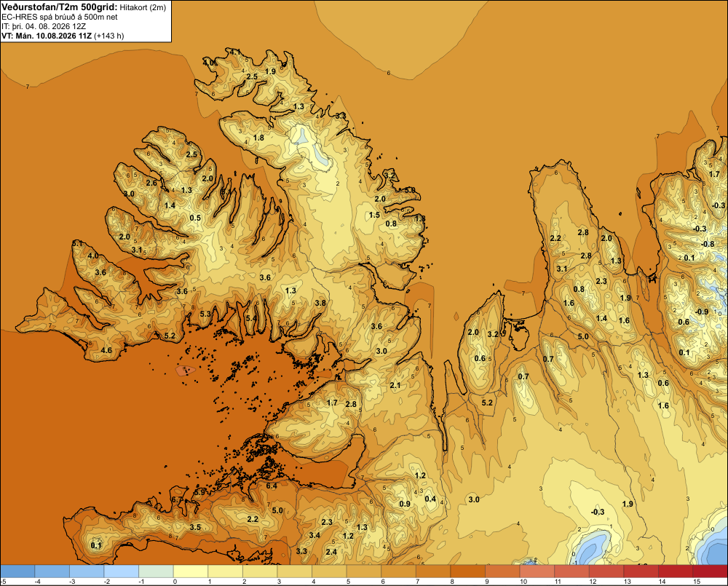Click the temperature value 2.4 on the map
This screenshot has height=586, width=728.
pyautogui.click(x=331, y=552)
